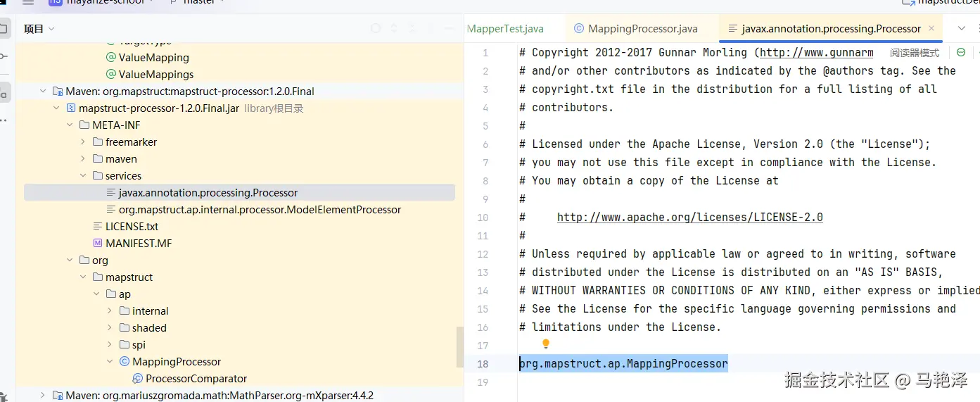
Task: Open the Commit tool window from the sidebar
Action: tap(4, 57)
